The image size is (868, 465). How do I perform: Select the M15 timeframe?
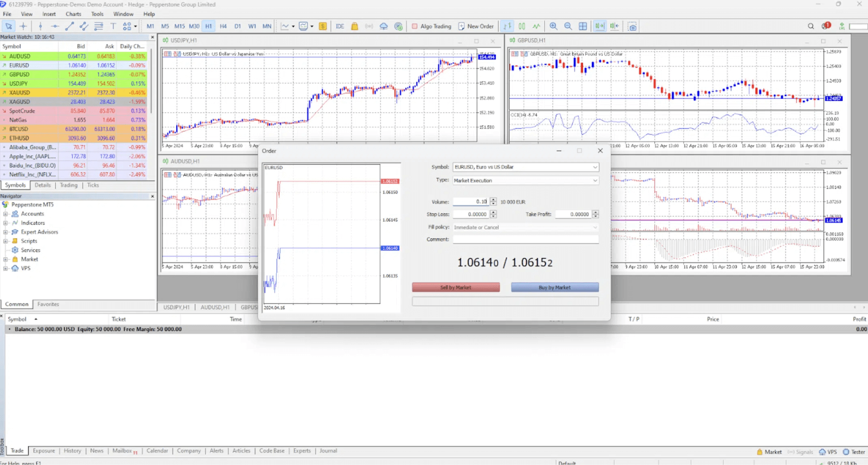click(x=180, y=26)
